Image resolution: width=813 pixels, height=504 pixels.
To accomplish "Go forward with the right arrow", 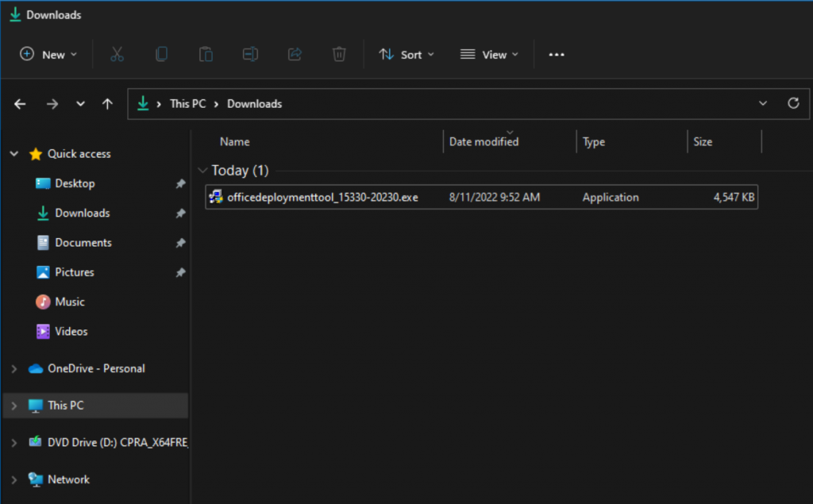I will [52, 104].
